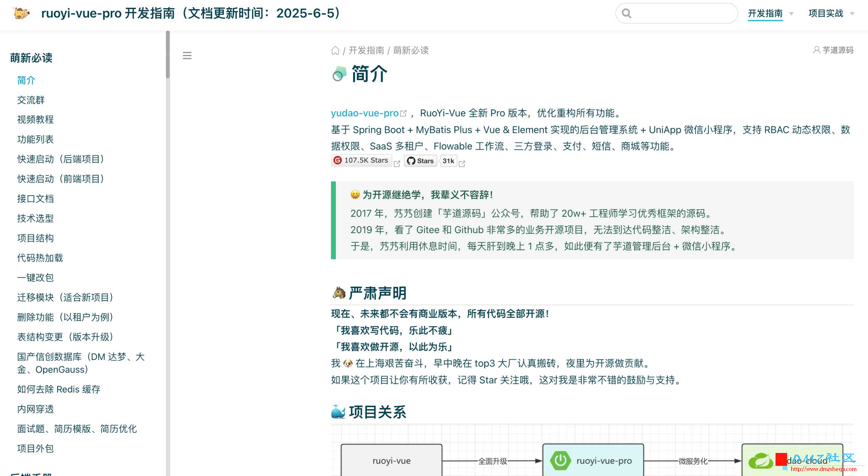Open 项目外包 sidebar item

tap(35, 449)
